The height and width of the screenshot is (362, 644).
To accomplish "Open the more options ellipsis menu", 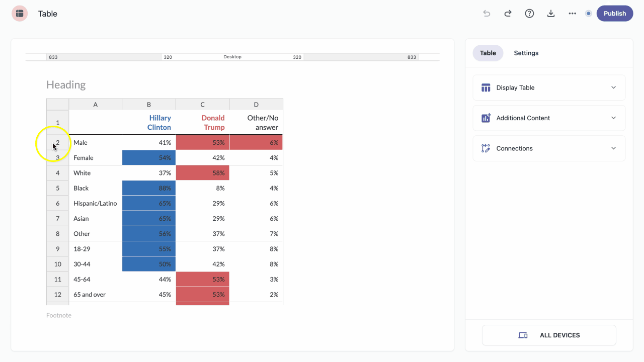I will 573,14.
